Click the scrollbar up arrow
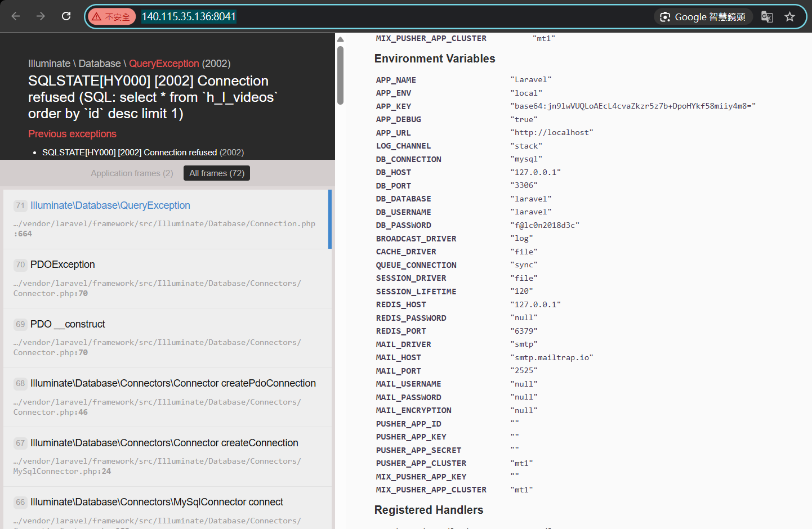 tap(340, 39)
